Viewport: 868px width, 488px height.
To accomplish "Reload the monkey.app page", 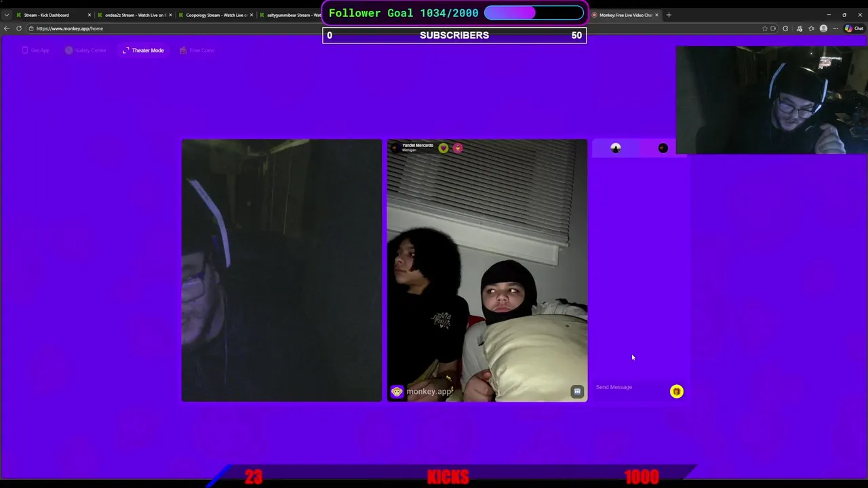I will click(19, 28).
